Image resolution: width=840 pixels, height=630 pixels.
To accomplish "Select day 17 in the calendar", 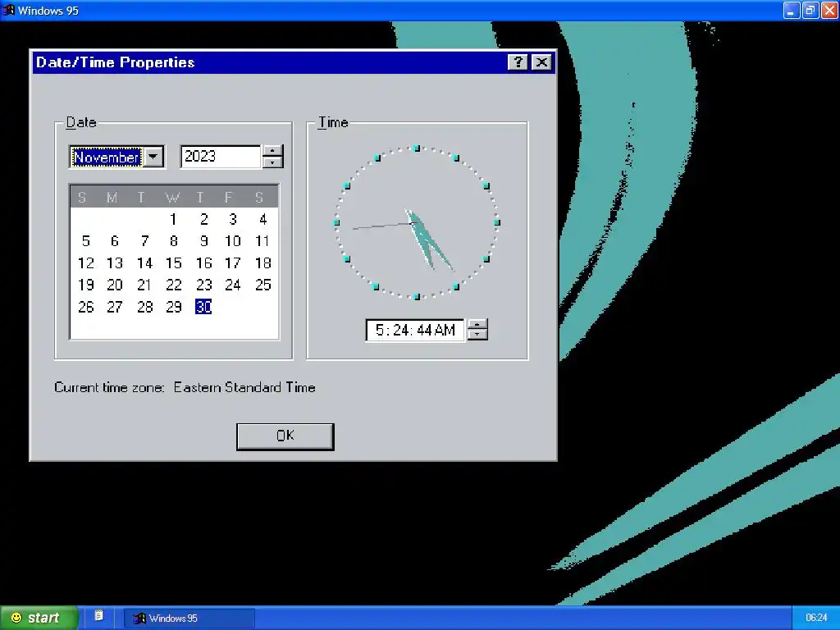I will 232,263.
